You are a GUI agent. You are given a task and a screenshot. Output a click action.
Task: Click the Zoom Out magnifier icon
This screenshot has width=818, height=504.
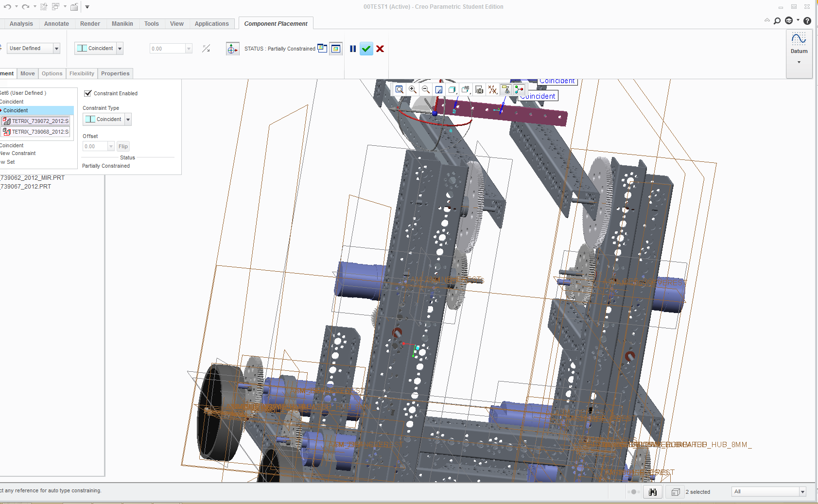426,89
